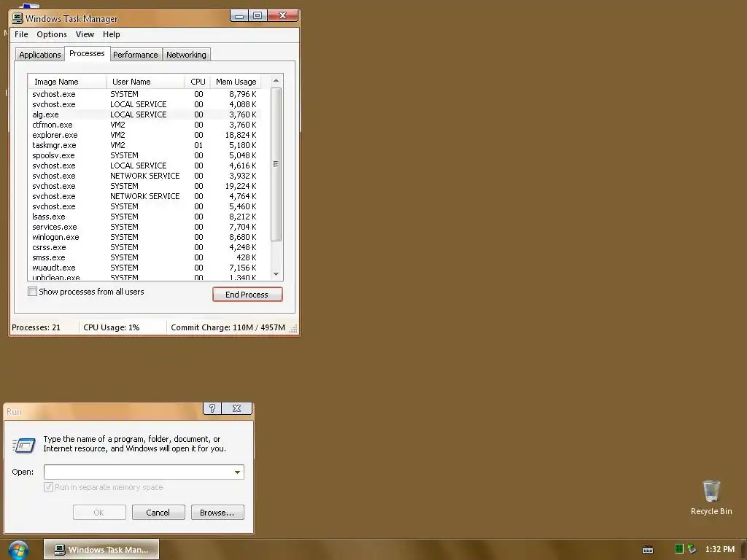The height and width of the screenshot is (560, 747).
Task: Select the csrss.exe process row
Action: [144, 247]
